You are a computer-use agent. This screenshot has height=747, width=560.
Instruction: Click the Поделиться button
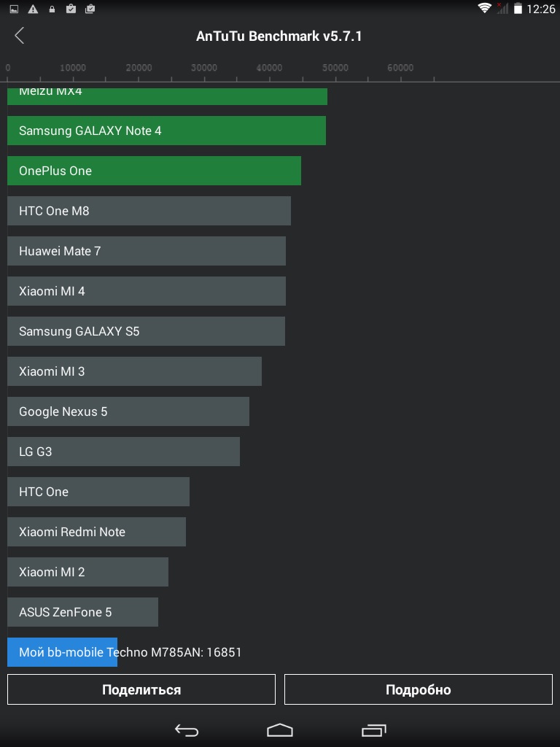click(141, 689)
